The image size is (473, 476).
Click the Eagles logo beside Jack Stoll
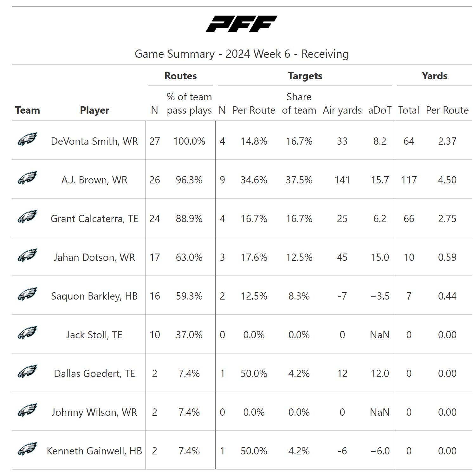[x=27, y=333]
